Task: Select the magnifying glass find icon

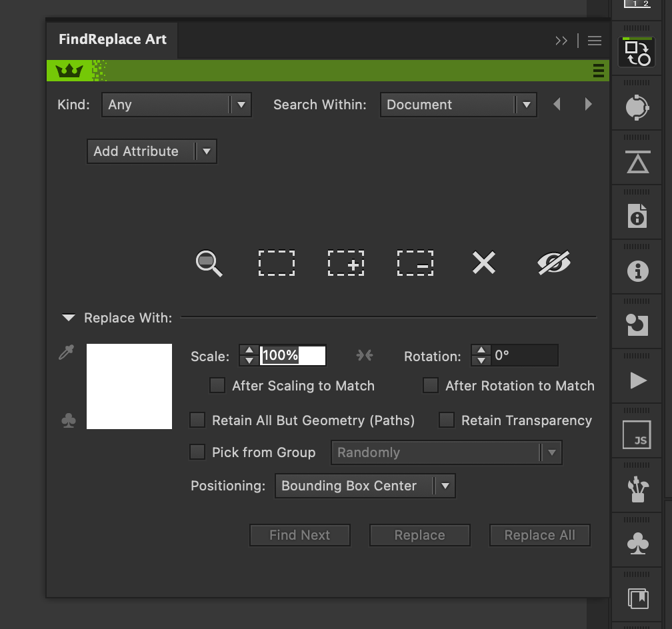Action: point(209,263)
